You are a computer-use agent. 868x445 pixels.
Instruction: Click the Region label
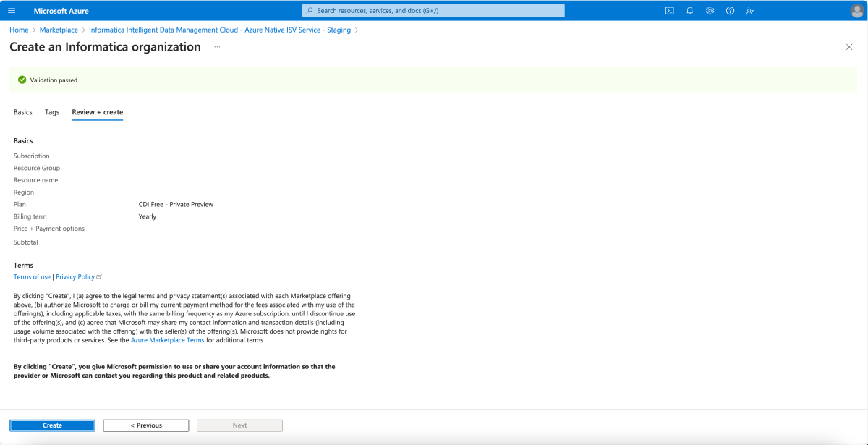(x=24, y=192)
